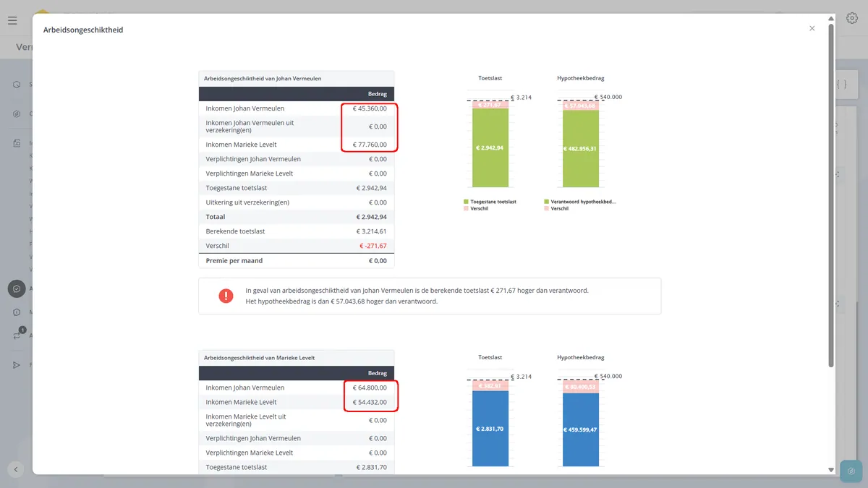The width and height of the screenshot is (868, 488).
Task: Click 'Inkomen Marieke Levelt uit verzekering(en)' row label
Action: click(246, 420)
